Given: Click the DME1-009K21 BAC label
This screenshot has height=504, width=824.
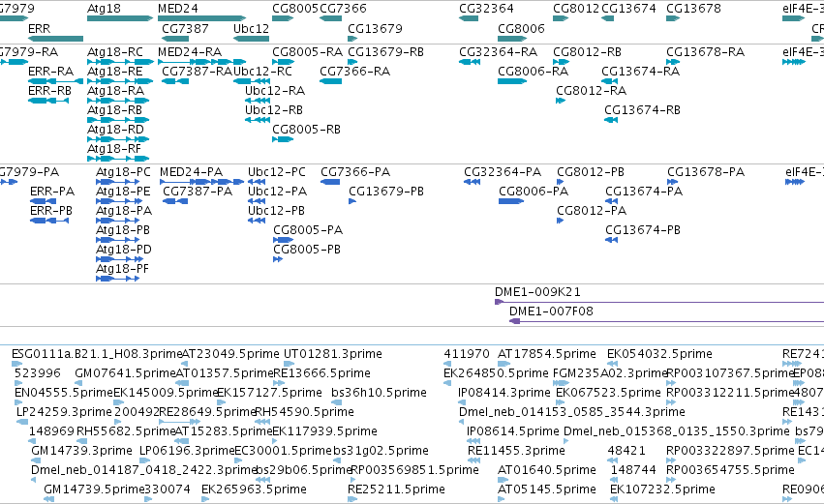Looking at the screenshot, I should [x=537, y=292].
